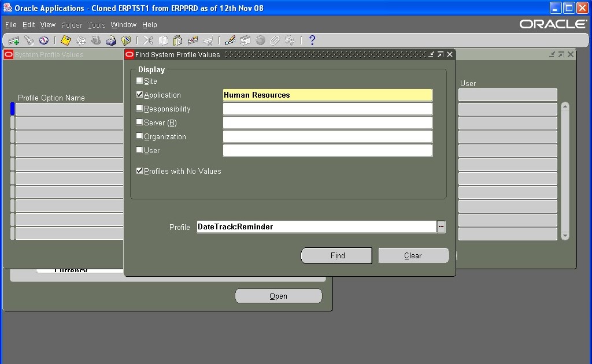Click the Delete Record toolbar icon

click(208, 40)
